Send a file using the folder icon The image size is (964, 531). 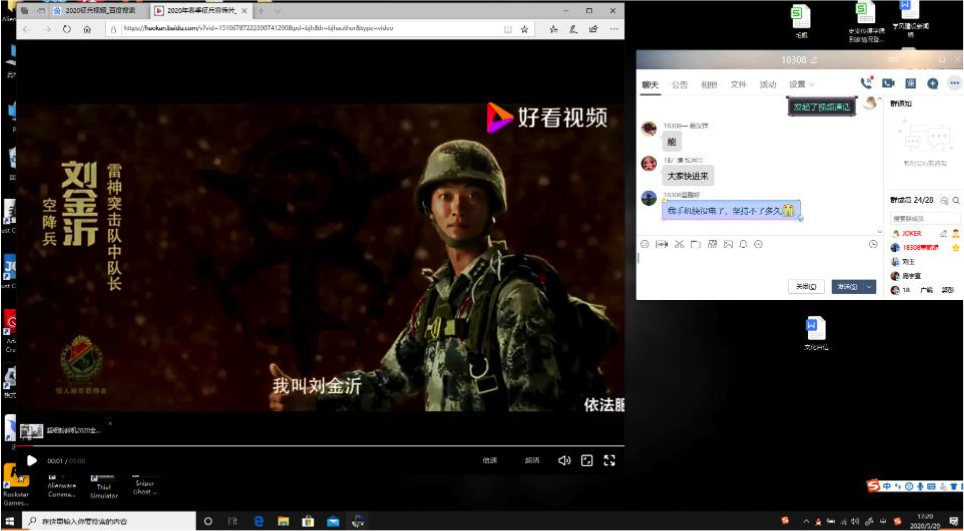(695, 244)
